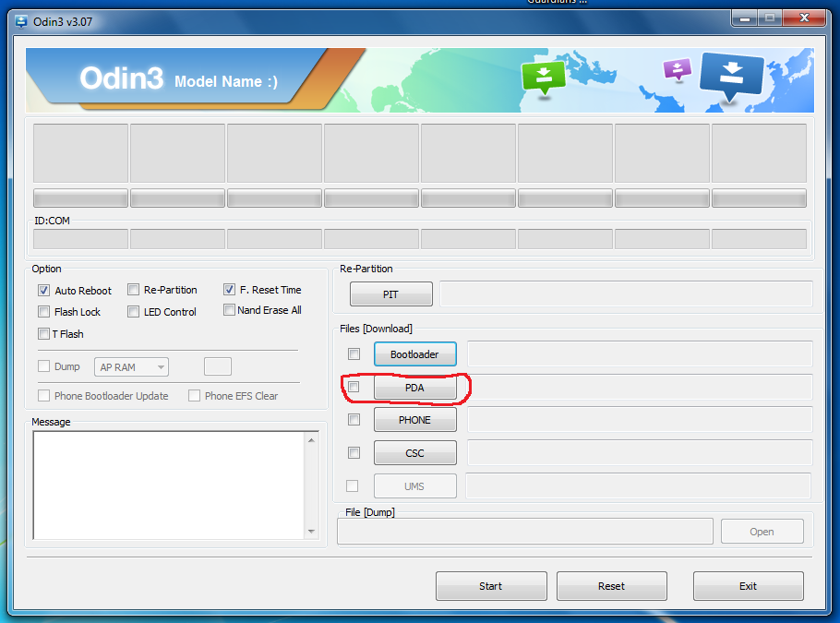Image resolution: width=840 pixels, height=623 pixels.
Task: Tick the checkbox beside the UMS button
Action: 353,485
